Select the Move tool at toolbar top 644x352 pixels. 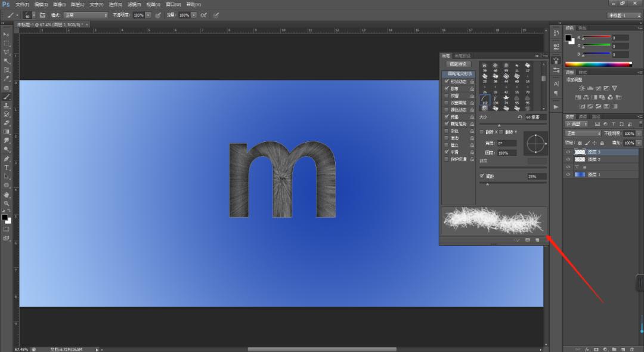[6, 35]
